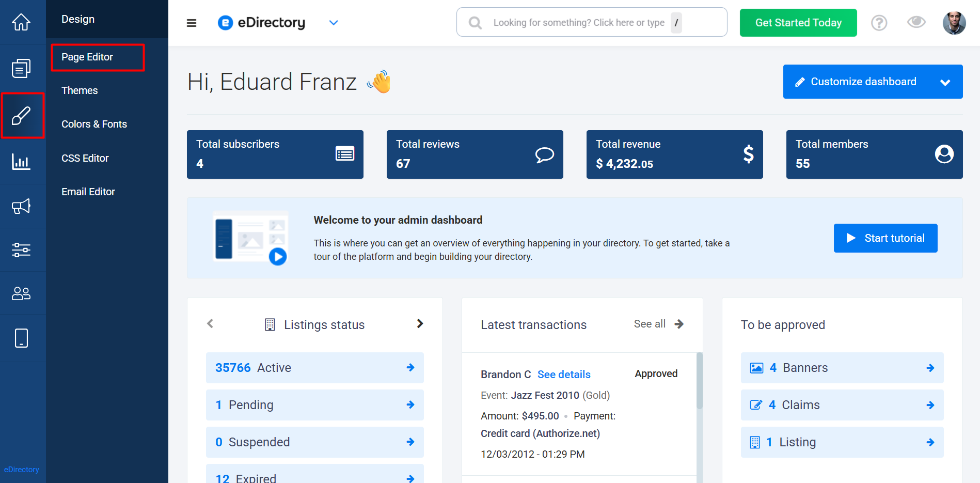Click eDirectory footer link in sidebar
The image size is (980, 483).
pos(22,470)
